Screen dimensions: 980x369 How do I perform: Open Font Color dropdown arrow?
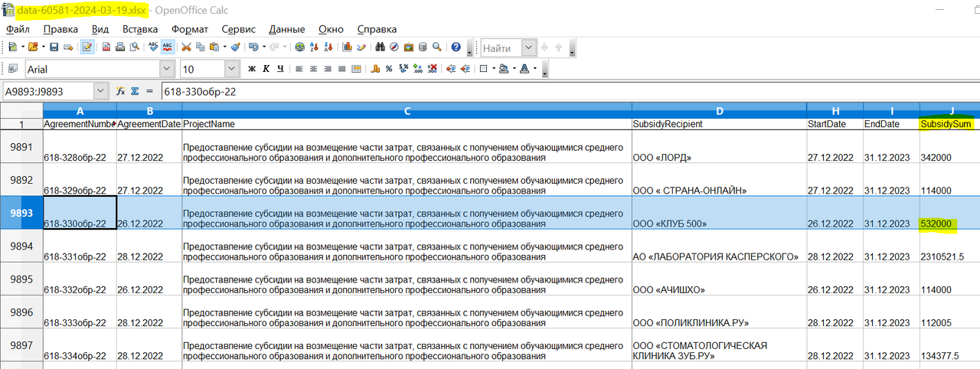point(535,69)
